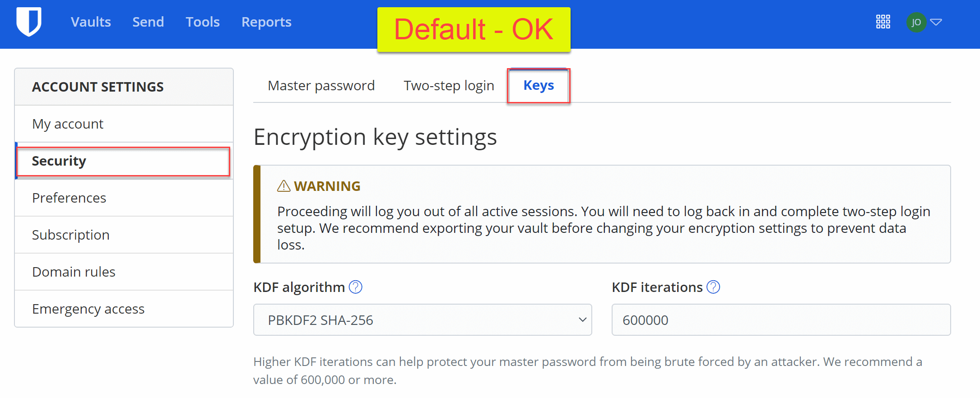
Task: Select the Keys tab
Action: pyautogui.click(x=539, y=85)
